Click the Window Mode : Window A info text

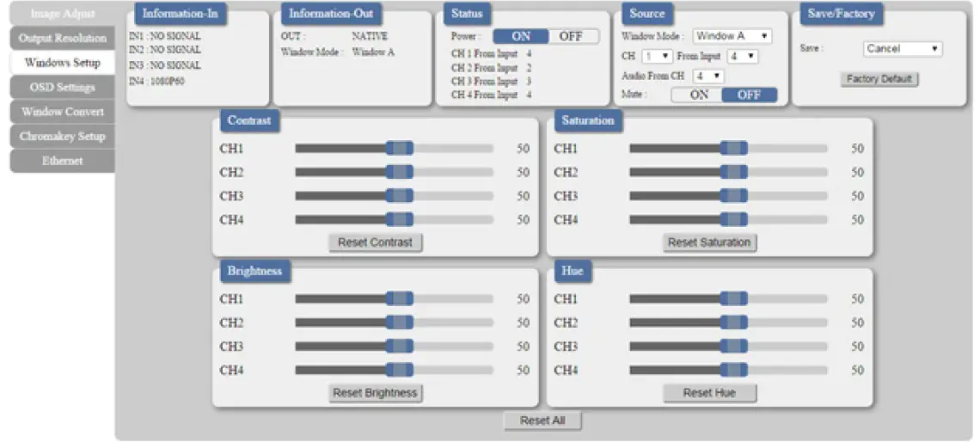coord(338,52)
